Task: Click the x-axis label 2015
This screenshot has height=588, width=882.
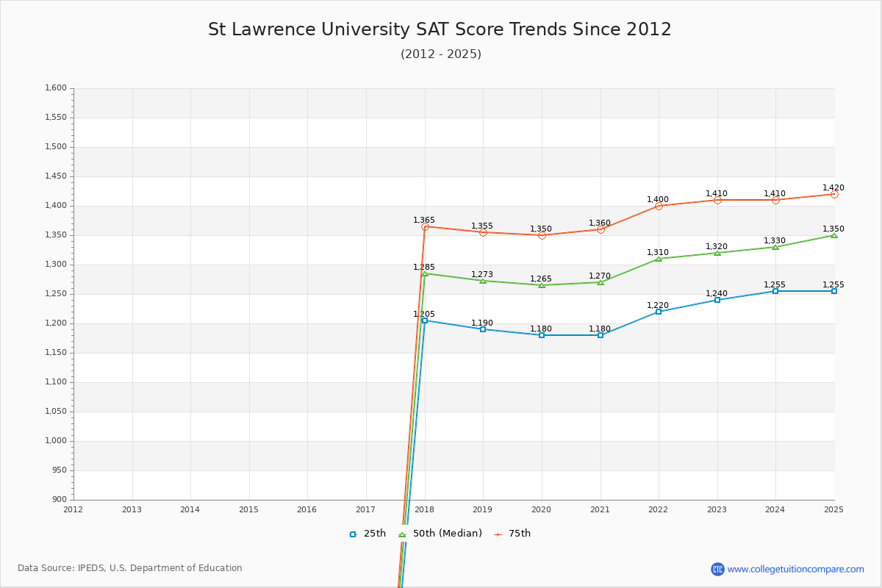Action: (248, 509)
